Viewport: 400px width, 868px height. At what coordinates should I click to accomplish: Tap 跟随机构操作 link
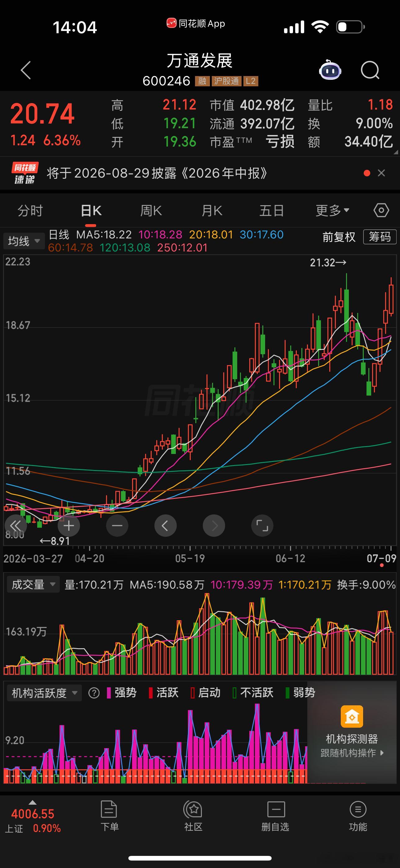click(352, 753)
